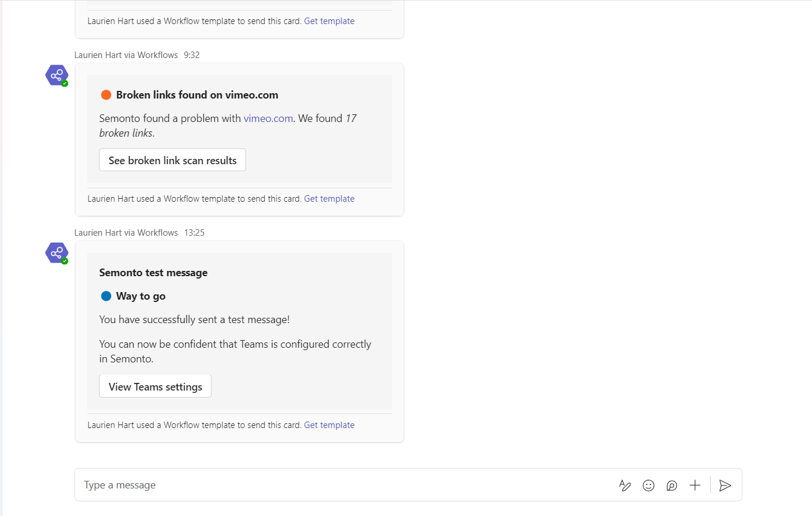Click the text You have successfully sent a test message!
This screenshot has height=516, width=812.
point(195,320)
